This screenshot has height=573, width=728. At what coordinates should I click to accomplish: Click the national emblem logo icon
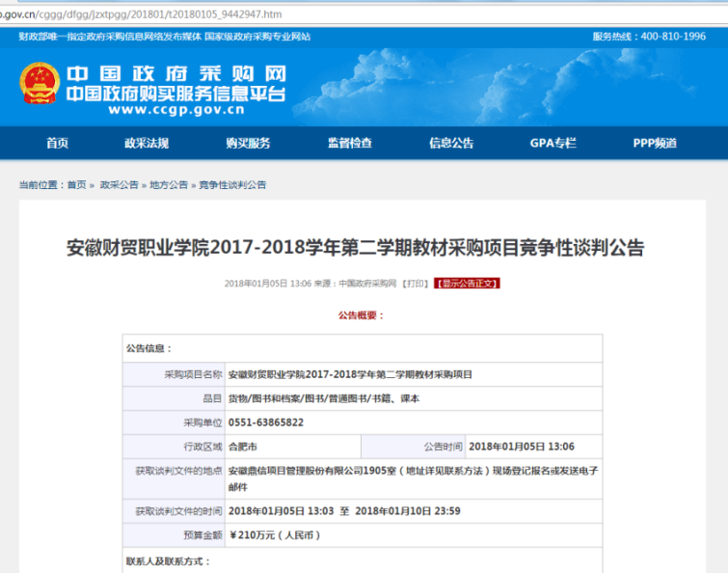coord(40,84)
